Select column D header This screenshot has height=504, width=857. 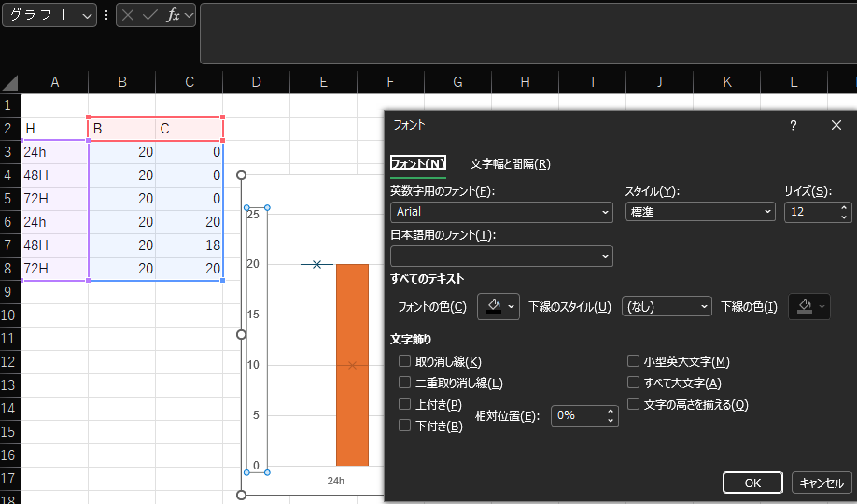257,82
